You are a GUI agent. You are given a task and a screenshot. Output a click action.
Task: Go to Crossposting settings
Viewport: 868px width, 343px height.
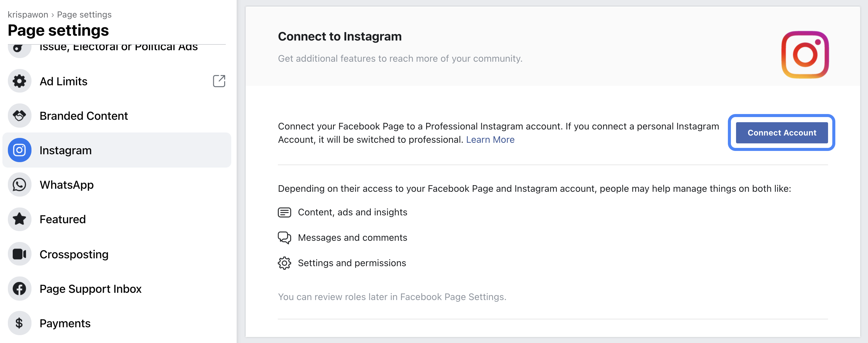click(x=74, y=254)
